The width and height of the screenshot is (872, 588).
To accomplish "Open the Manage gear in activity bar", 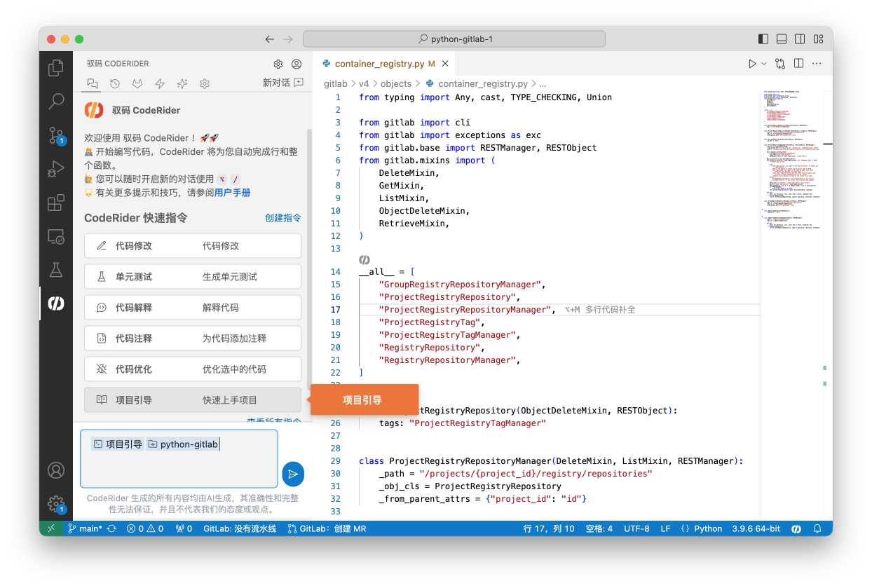I will point(56,504).
